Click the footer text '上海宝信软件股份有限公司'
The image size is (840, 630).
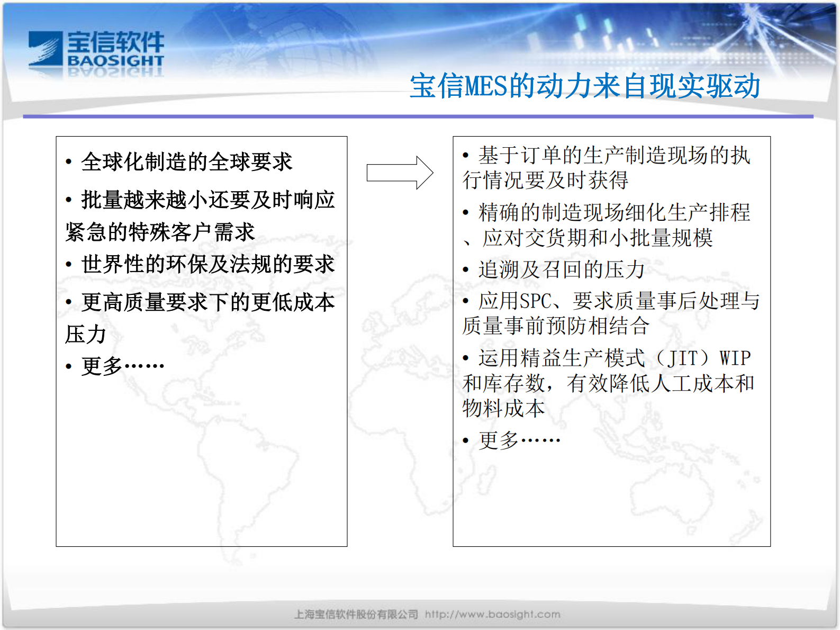pos(356,614)
